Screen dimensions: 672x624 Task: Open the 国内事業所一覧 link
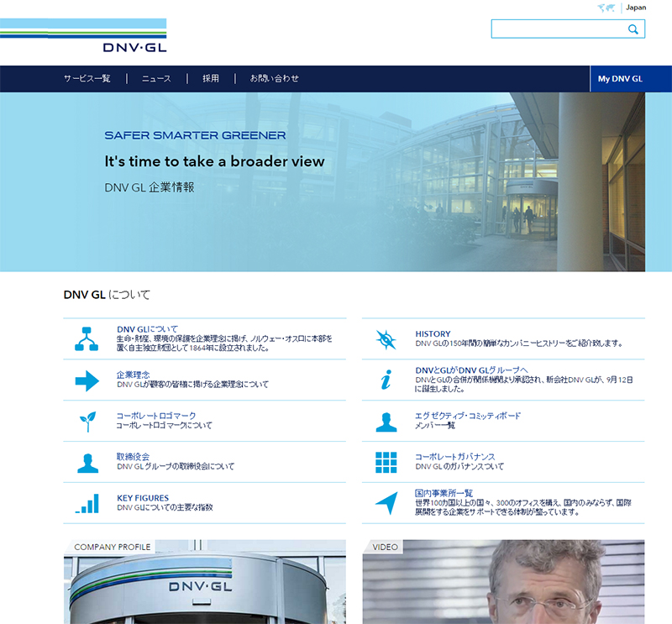pyautogui.click(x=444, y=493)
